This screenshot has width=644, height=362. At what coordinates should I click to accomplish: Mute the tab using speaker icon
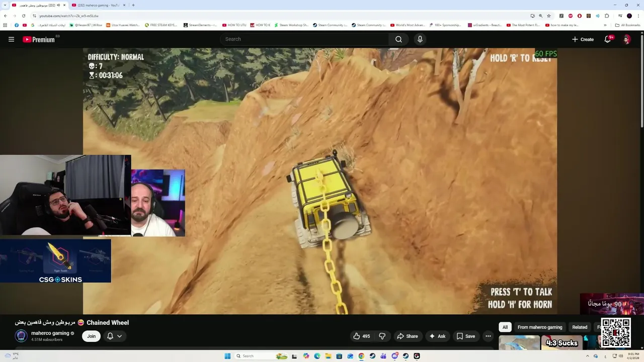point(58,5)
